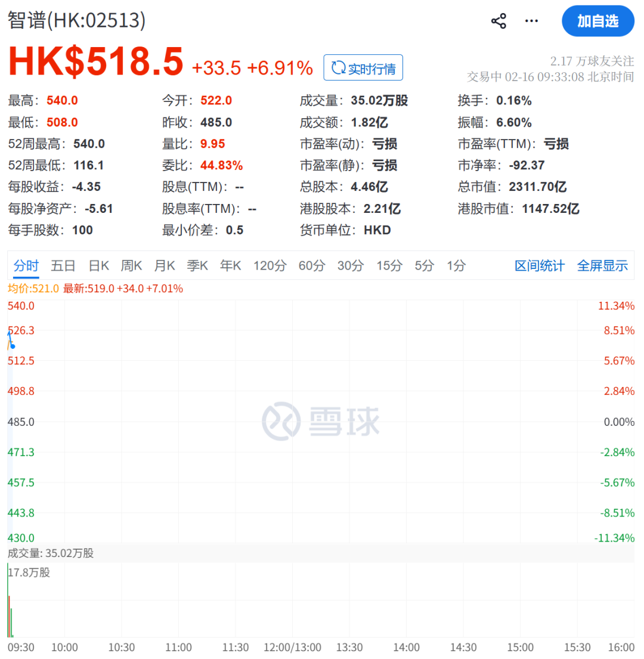The height and width of the screenshot is (659, 644).
Task: Click stock title 智谱(HK:02513)
Action: click(x=76, y=20)
